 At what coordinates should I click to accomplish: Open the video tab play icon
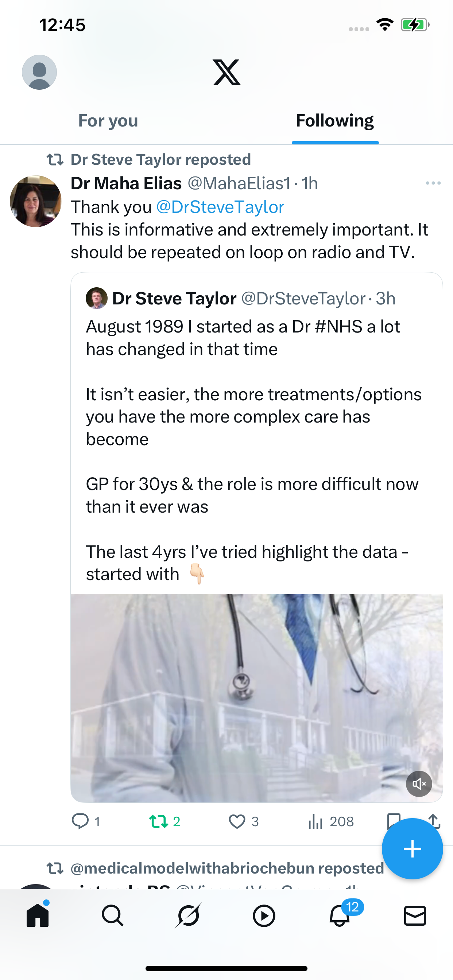tap(264, 915)
